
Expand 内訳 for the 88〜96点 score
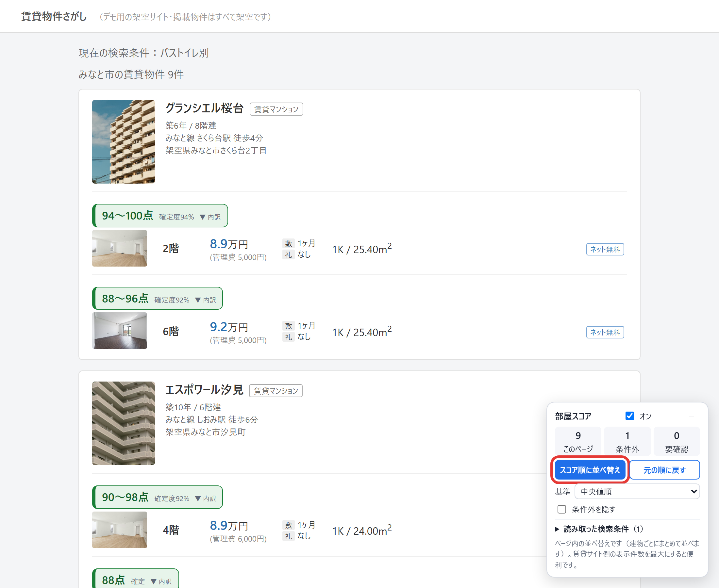206,300
